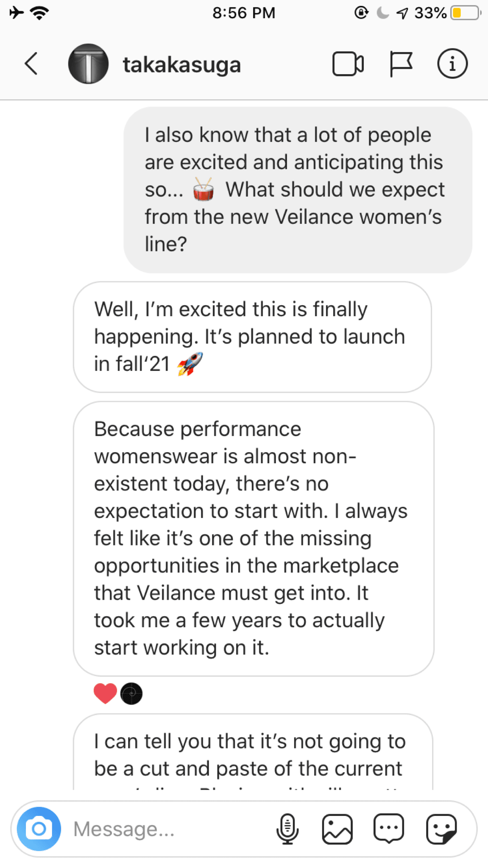Go back using the back arrow

(31, 64)
